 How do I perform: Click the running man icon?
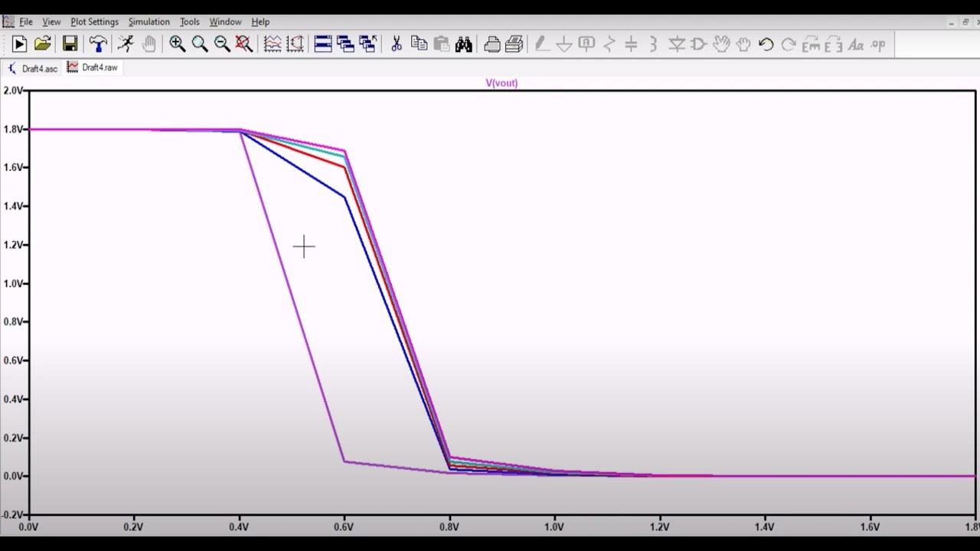pyautogui.click(x=126, y=44)
